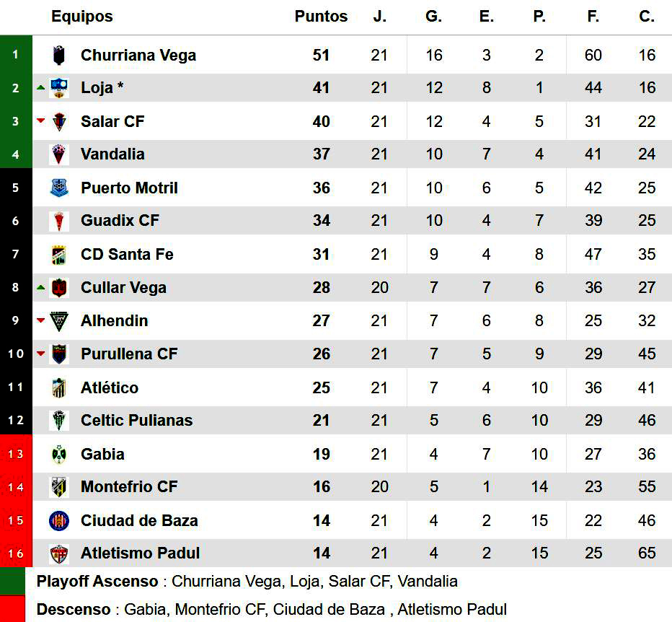672x622 pixels.
Task: Select the Puntos column header
Action: [x=321, y=17]
